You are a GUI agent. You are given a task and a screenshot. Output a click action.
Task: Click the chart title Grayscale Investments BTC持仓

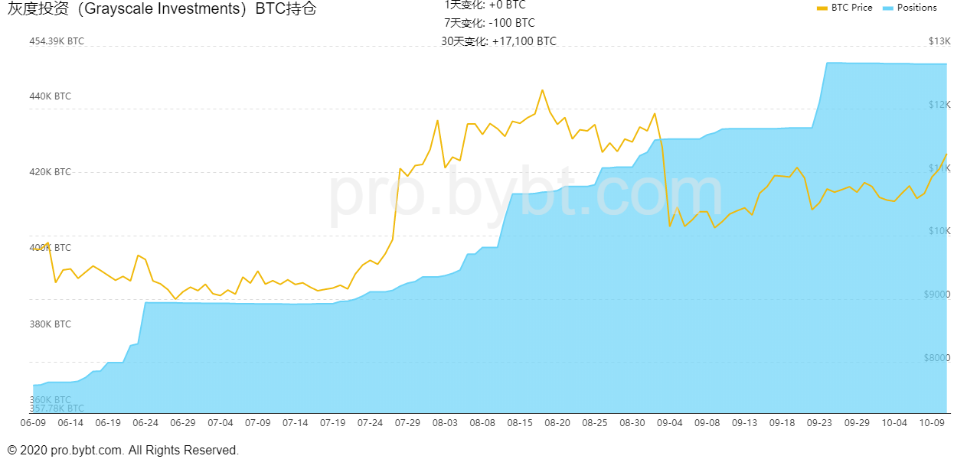tap(162, 9)
